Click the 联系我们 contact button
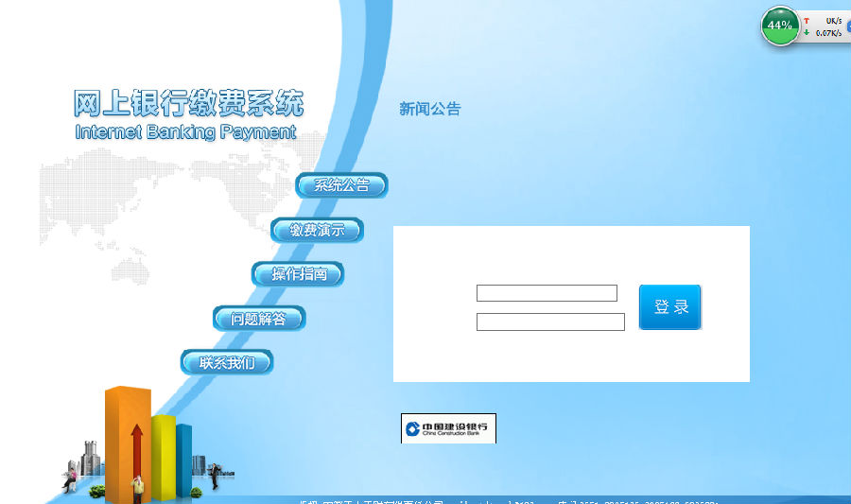 click(226, 362)
